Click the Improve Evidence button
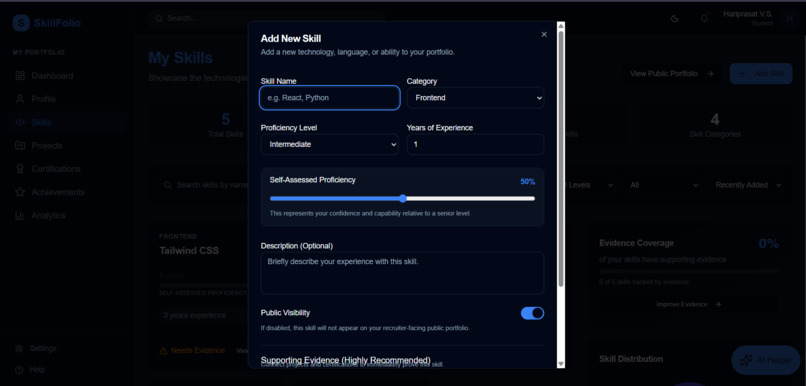 pos(689,304)
